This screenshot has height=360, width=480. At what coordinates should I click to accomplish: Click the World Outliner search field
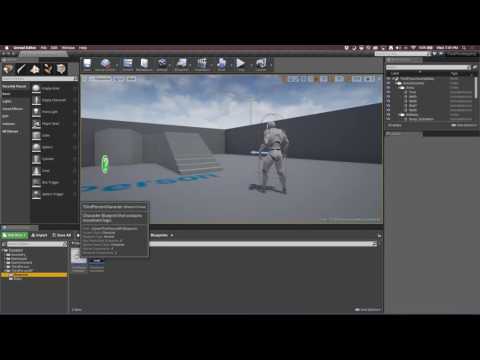[428, 67]
